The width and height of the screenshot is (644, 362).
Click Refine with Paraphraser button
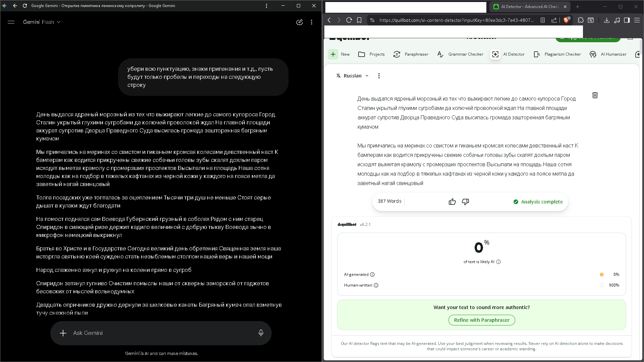coord(482,320)
